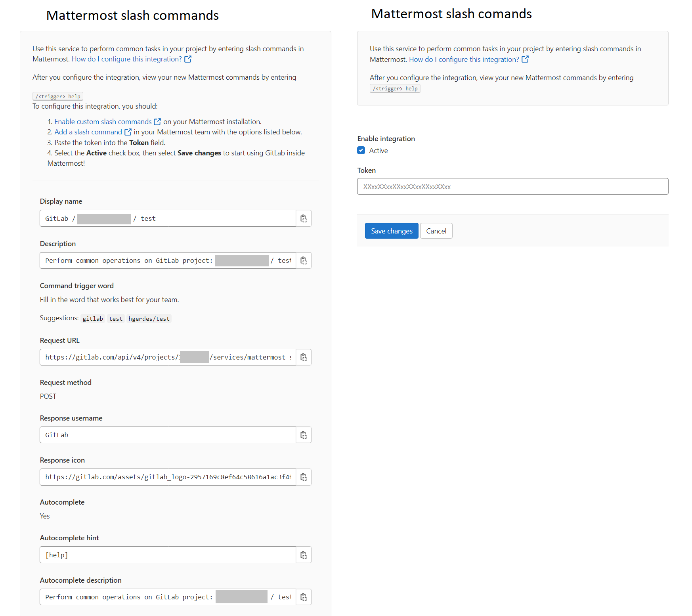
Task: Click the 'hgerdes/test' trigger word suggestion
Action: (x=149, y=319)
